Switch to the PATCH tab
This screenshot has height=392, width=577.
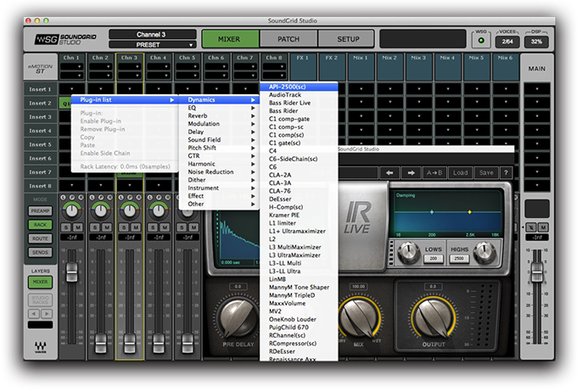(288, 39)
